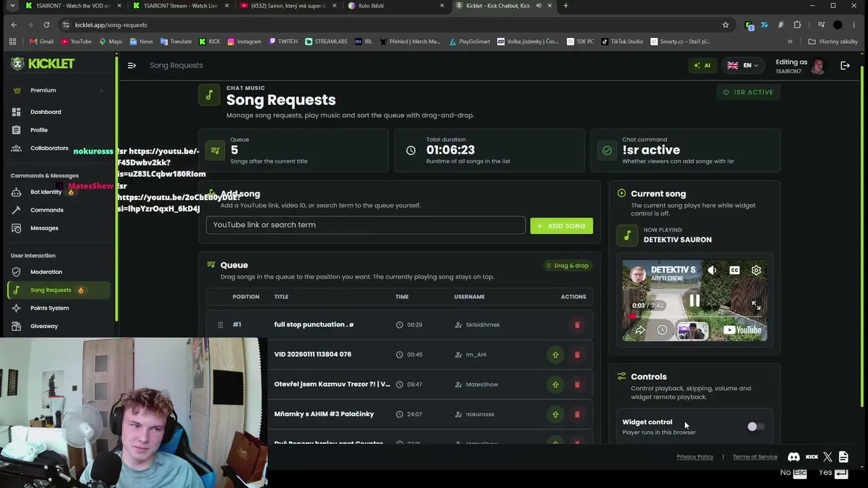Open the YouTube bookmark
Screen dimensions: 868x488
tap(76, 41)
